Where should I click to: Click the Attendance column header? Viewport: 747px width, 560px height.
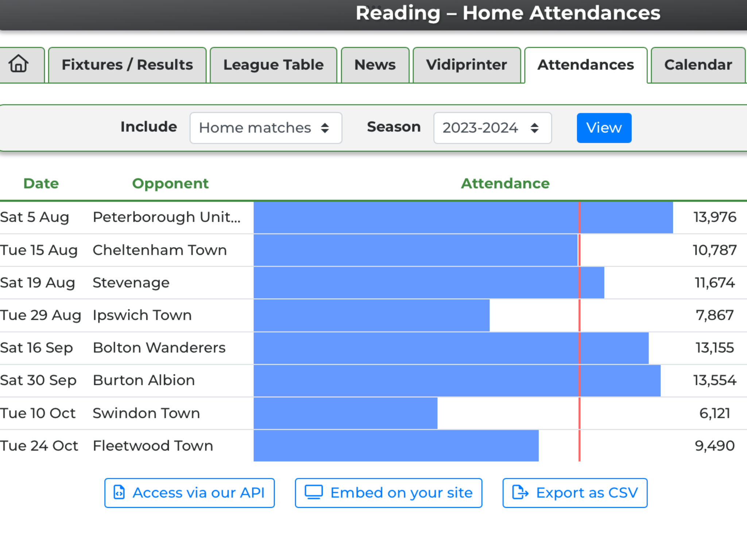click(x=505, y=183)
